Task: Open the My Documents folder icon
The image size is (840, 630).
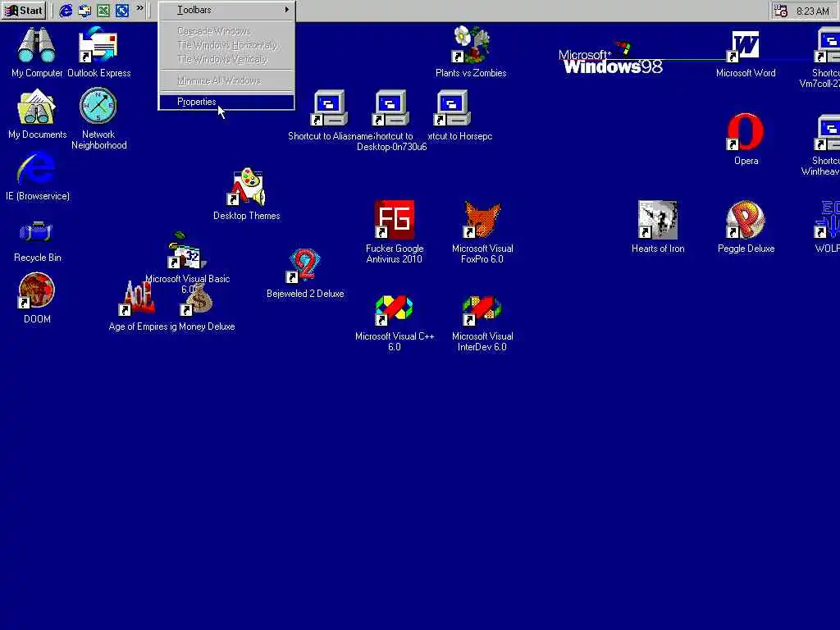Action: 37,113
